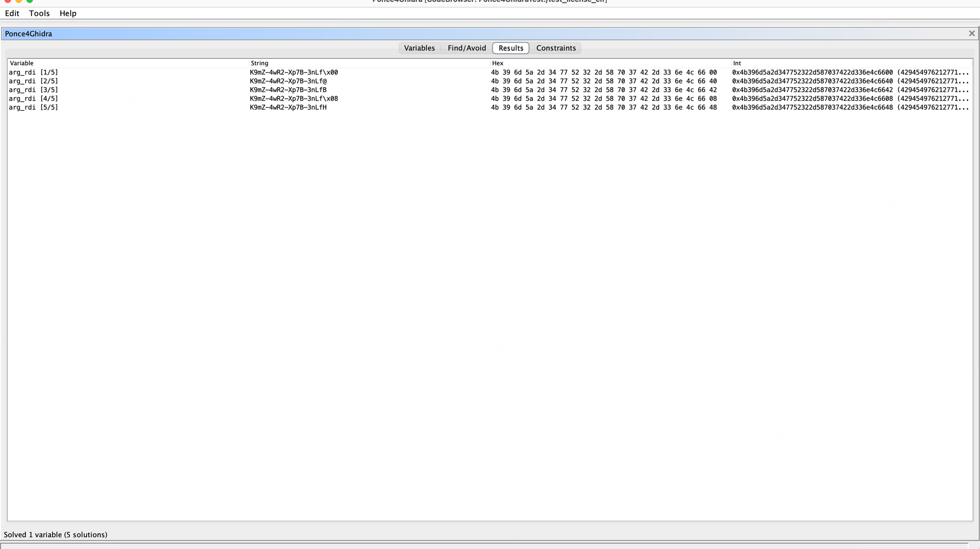Click Int value ending in 4c6648
The height and width of the screenshot is (549, 980).
pos(851,107)
